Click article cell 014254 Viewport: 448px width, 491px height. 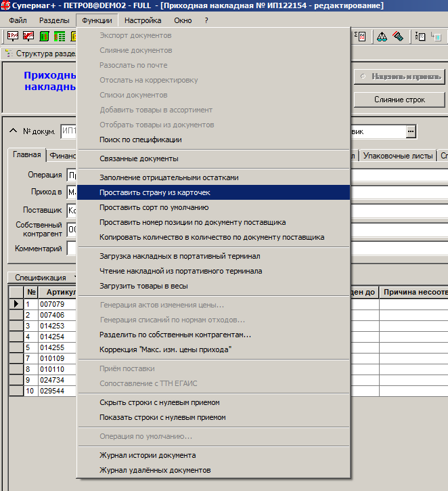[x=58, y=337]
